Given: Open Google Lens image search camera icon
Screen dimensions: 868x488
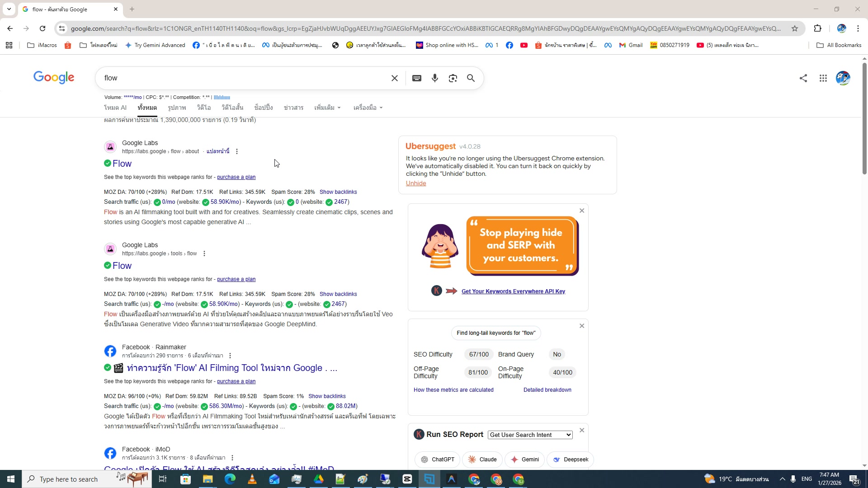Looking at the screenshot, I should 453,78.
